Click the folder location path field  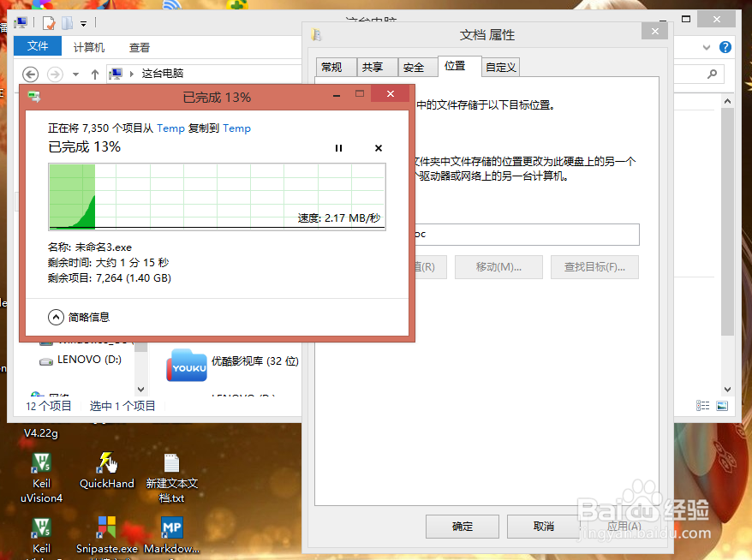tap(527, 235)
